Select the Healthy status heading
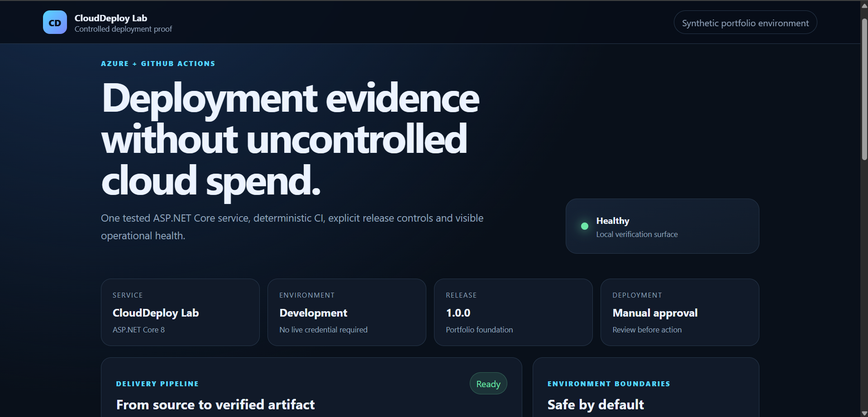This screenshot has height=417, width=868. (612, 221)
